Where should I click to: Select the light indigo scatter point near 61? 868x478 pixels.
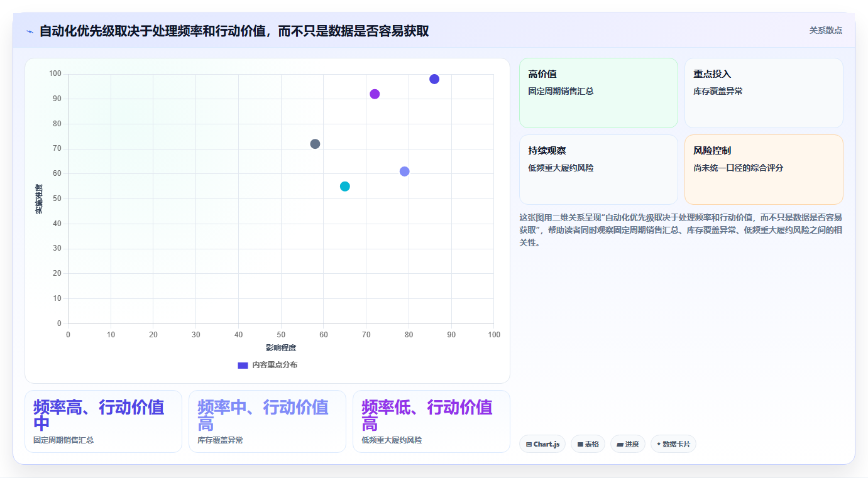click(x=405, y=171)
